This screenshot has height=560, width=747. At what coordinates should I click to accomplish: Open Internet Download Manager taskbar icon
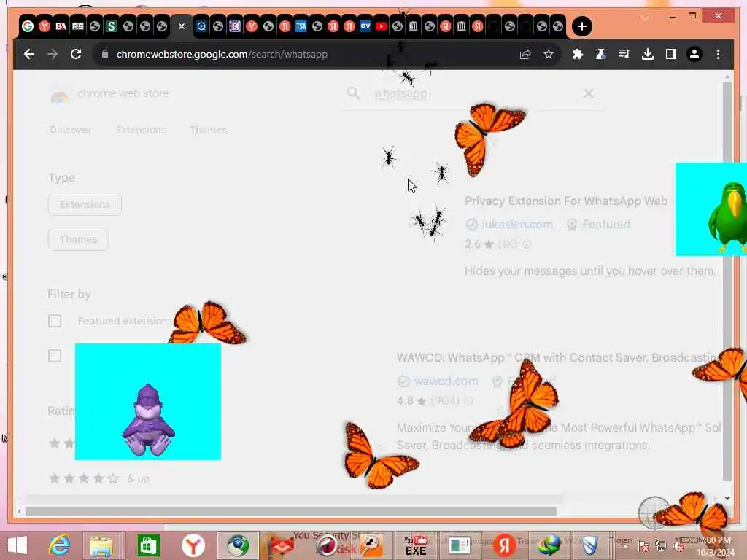click(549, 545)
